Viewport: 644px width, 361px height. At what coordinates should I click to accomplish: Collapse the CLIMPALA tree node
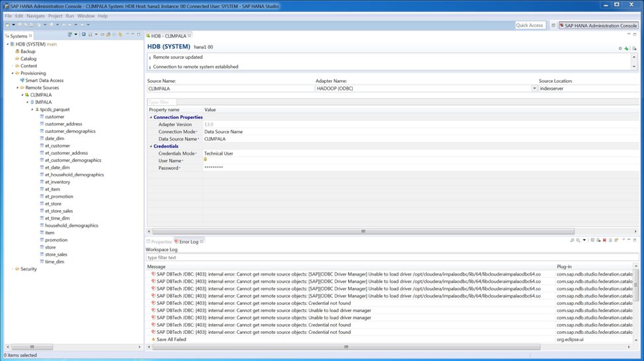pyautogui.click(x=22, y=95)
